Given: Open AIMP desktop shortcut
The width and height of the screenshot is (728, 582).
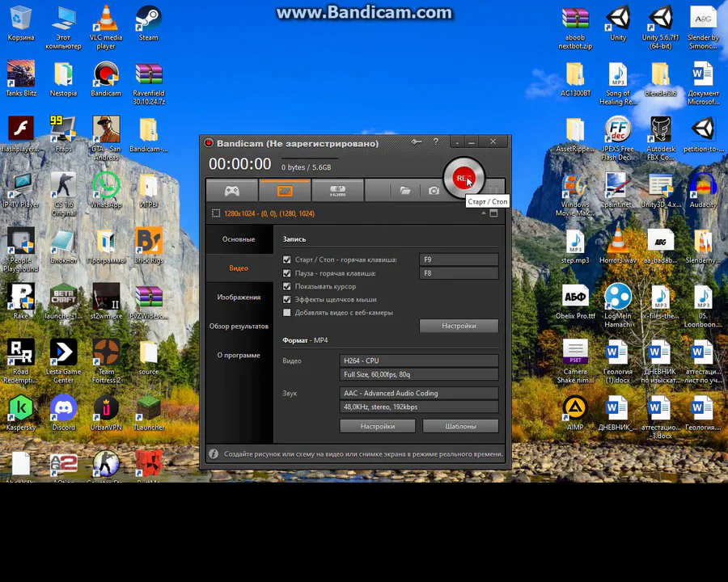Looking at the screenshot, I should [x=575, y=413].
